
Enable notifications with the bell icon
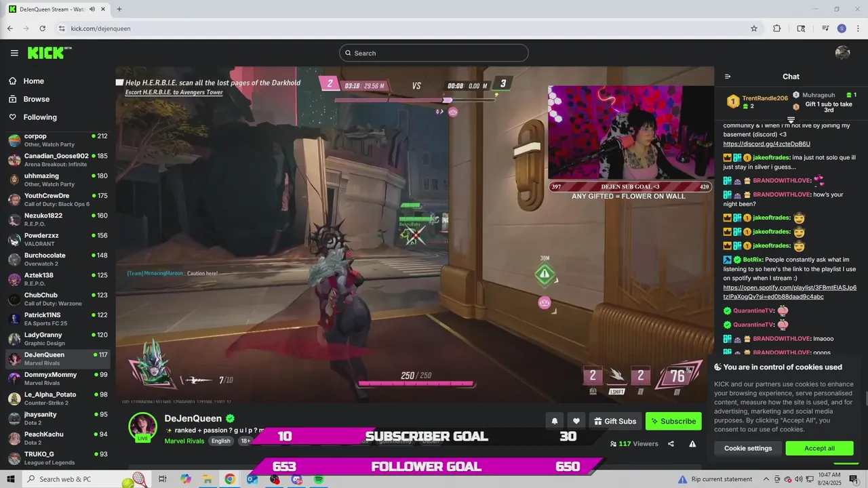pyautogui.click(x=554, y=421)
